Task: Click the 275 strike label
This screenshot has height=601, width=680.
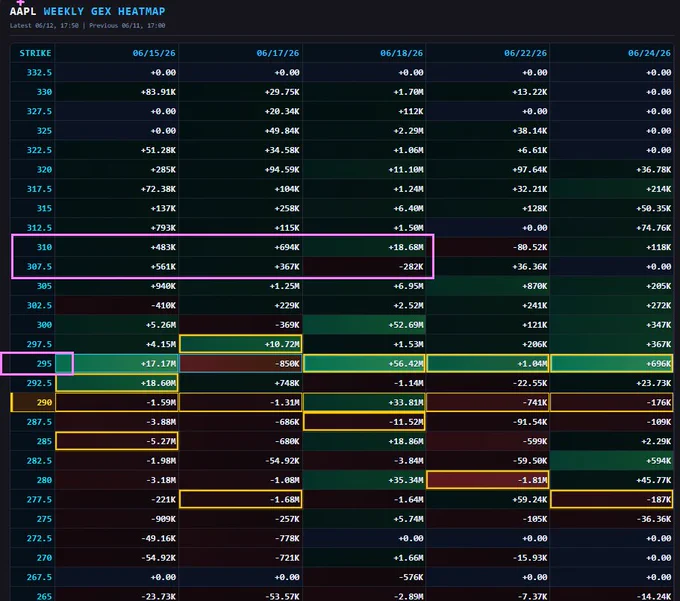Action: pyautogui.click(x=44, y=519)
